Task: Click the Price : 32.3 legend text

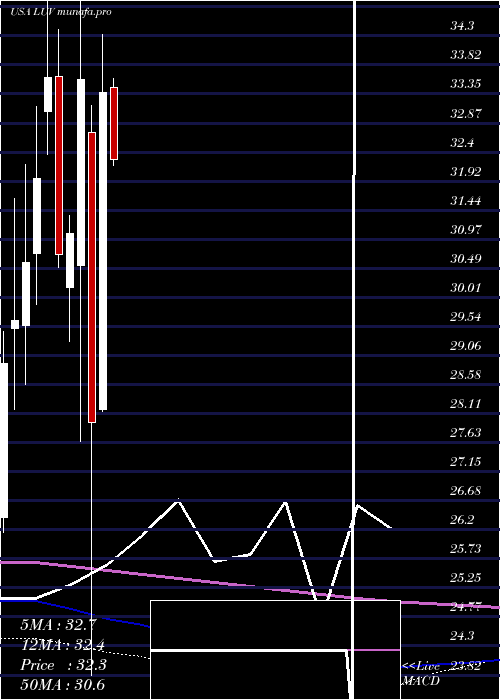Action: [63, 665]
